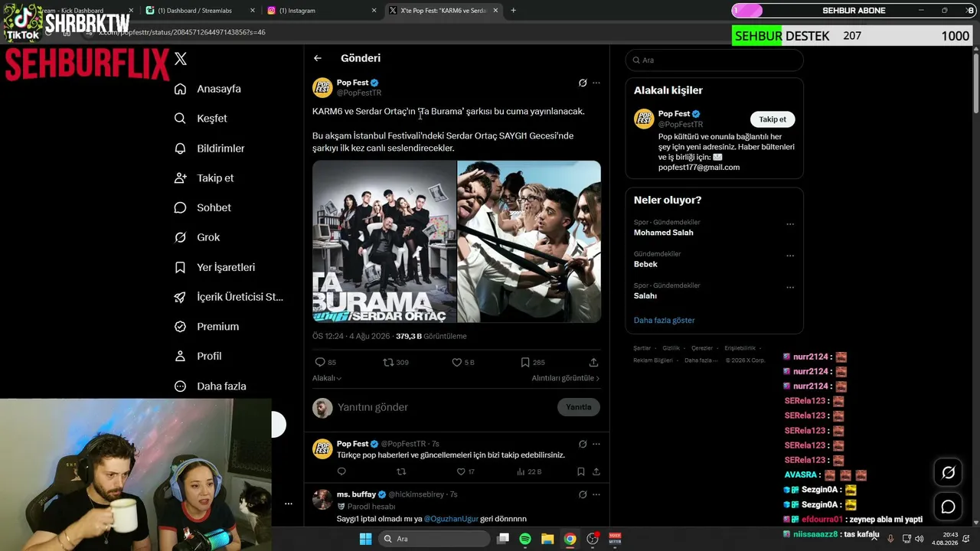Open options for the Bebek trend
Screen dimensions: 980x551
pos(790,256)
